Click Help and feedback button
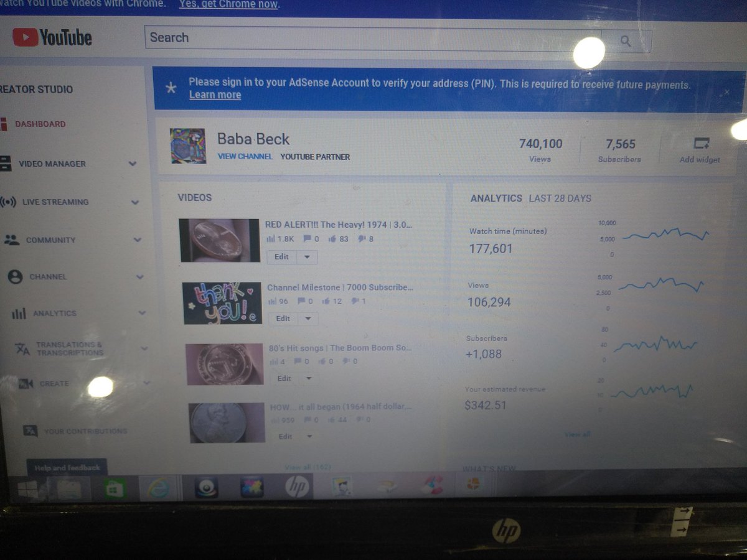This screenshot has height=560, width=747. click(x=67, y=467)
